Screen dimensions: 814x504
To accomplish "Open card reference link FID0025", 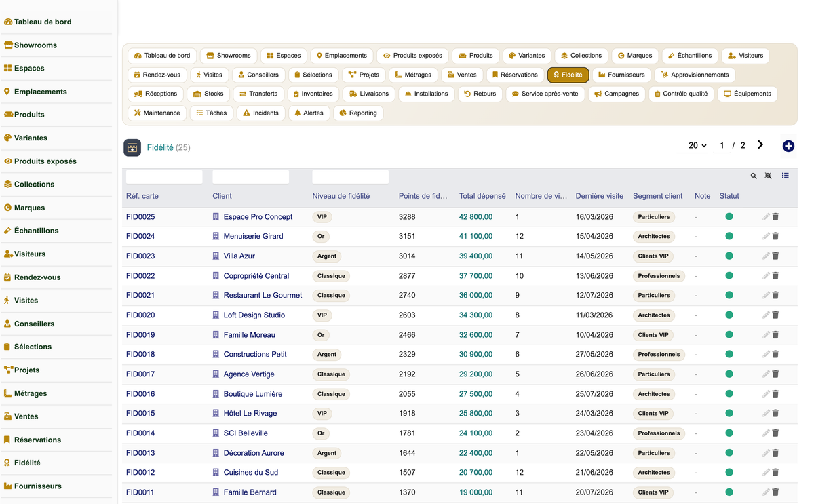I will pos(140,217).
